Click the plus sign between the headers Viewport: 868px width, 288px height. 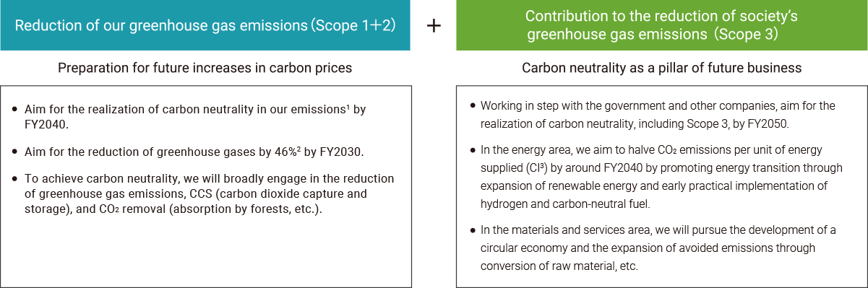point(434,26)
